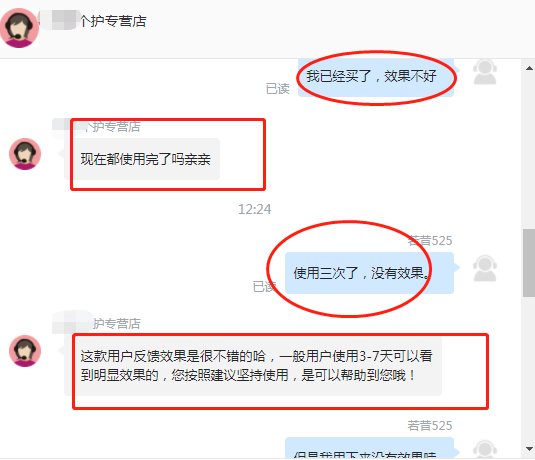
Task: Click the scroll-up arrow of chat scrollbar
Action: tap(529, 68)
